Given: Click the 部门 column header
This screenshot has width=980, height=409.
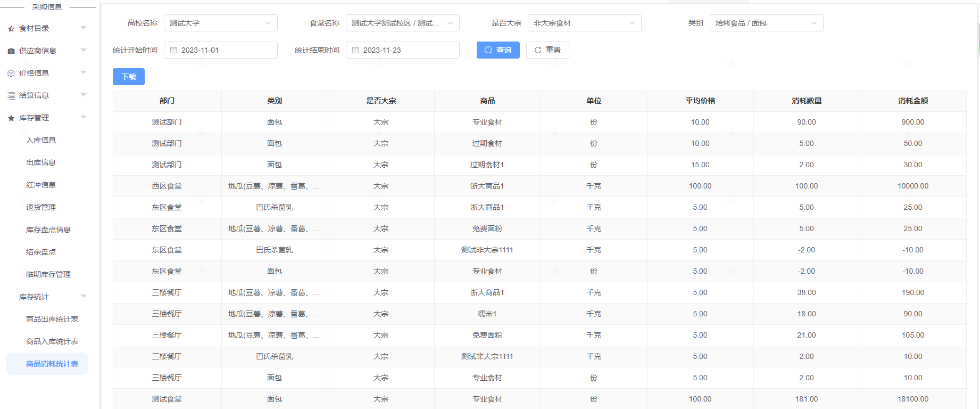Looking at the screenshot, I should click(167, 101).
